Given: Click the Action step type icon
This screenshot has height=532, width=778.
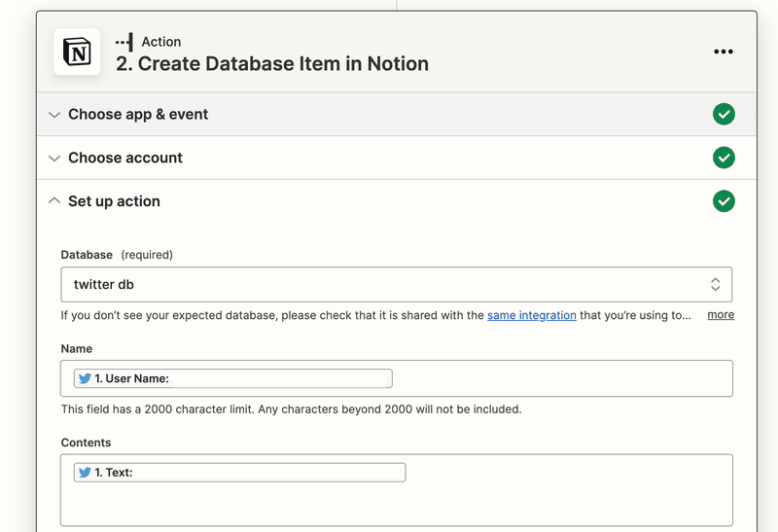Looking at the screenshot, I should pyautogui.click(x=124, y=42).
